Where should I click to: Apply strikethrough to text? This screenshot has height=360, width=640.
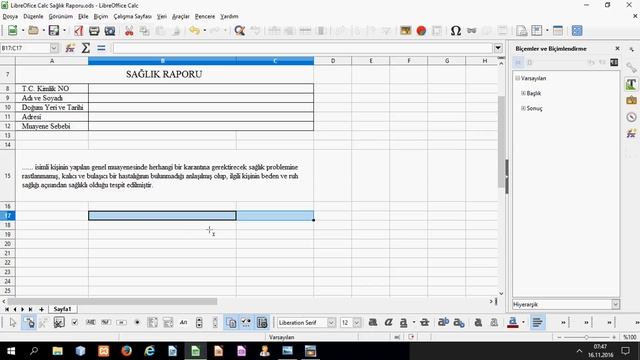pyautogui.click(x=424, y=322)
